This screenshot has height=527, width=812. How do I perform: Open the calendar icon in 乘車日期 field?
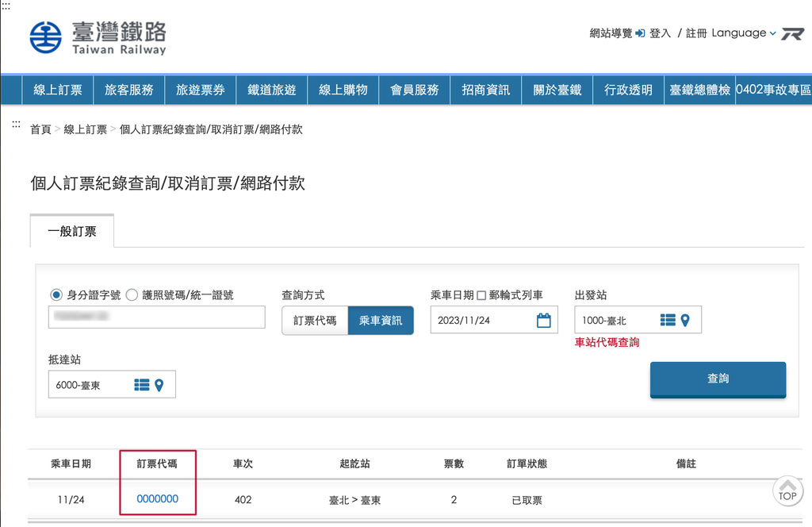[544, 320]
